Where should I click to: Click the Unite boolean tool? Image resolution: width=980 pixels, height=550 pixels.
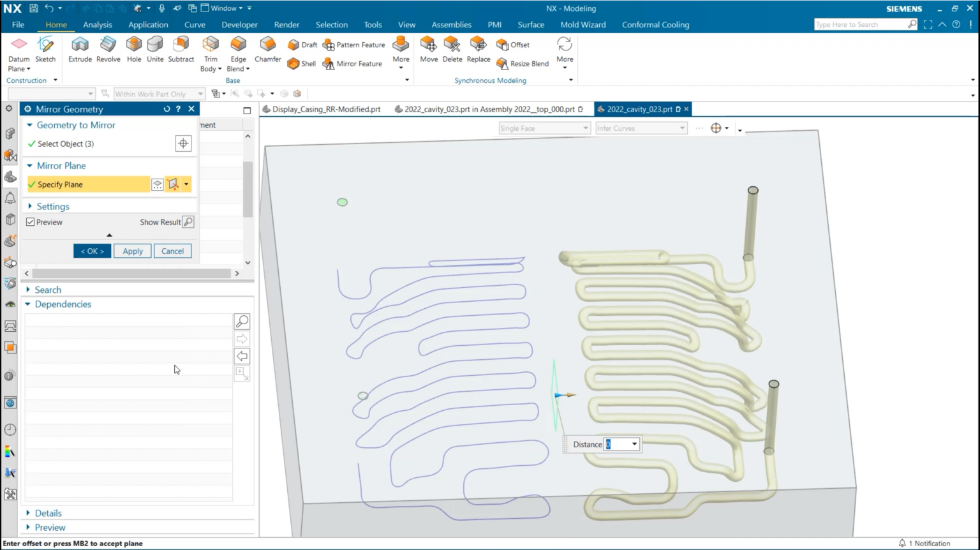coord(154,51)
